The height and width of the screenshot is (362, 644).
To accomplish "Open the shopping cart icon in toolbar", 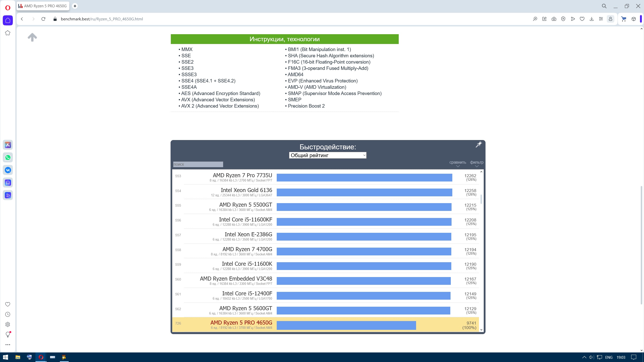I will (624, 19).
